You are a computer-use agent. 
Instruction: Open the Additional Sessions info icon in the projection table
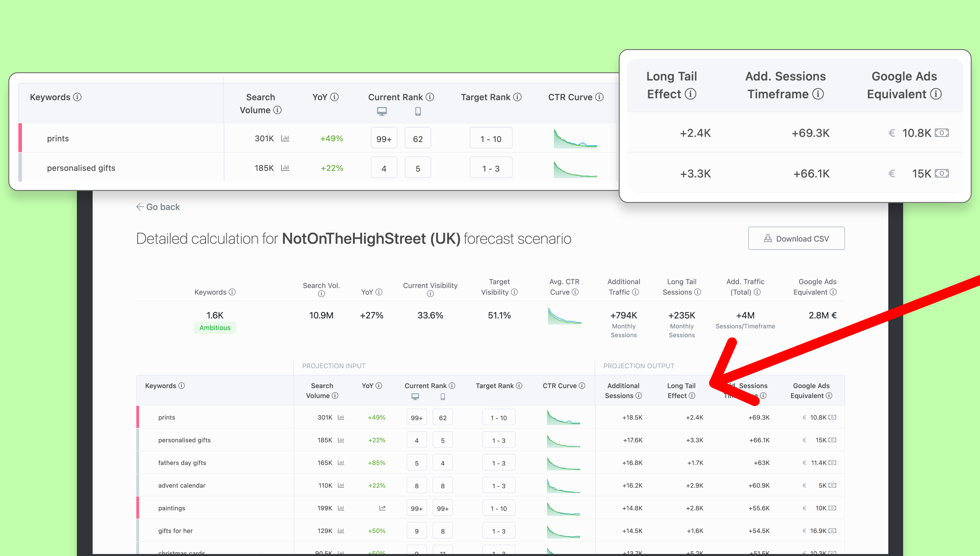[x=638, y=396]
